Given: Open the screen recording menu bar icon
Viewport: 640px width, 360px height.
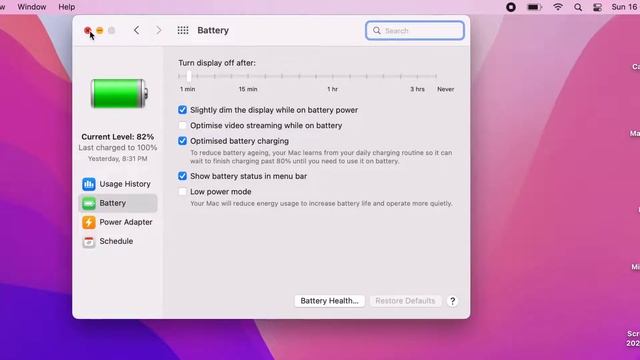Looking at the screenshot, I should click(511, 7).
